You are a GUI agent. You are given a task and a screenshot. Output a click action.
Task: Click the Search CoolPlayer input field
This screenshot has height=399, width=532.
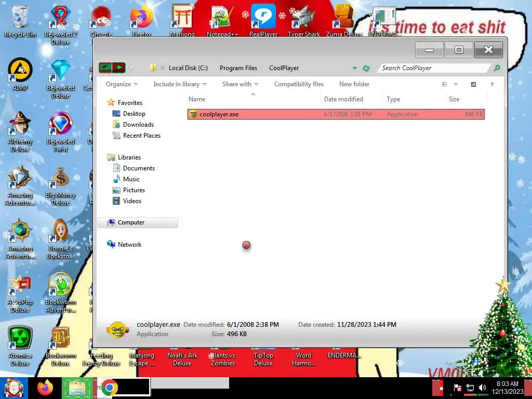tap(434, 68)
